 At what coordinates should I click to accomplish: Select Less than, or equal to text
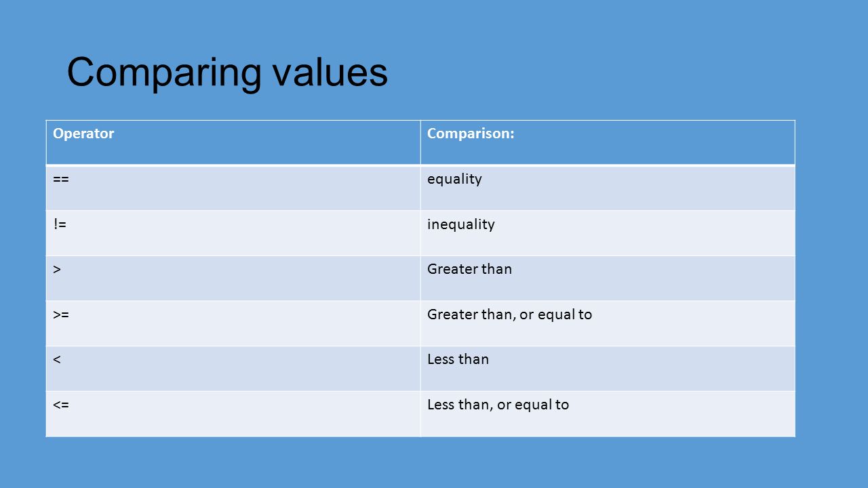coord(498,405)
